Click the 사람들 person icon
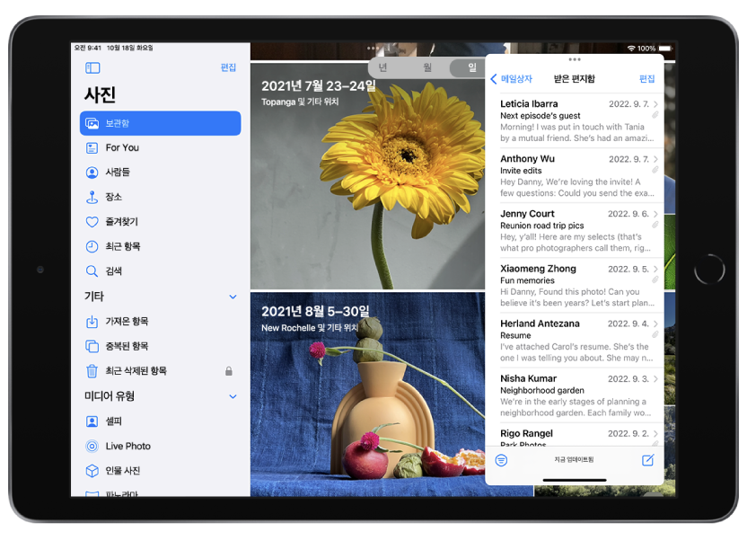This screenshot has height=541, width=756. (92, 173)
